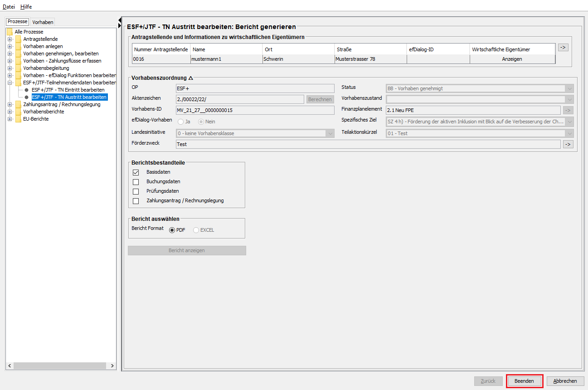Click the Bericht anzeigen button
The height and width of the screenshot is (390, 588).
187,250
